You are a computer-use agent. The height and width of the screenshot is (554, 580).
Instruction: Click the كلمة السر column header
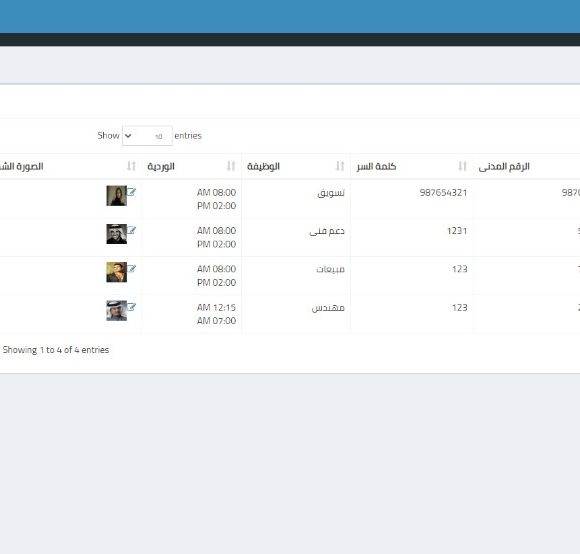(x=376, y=166)
